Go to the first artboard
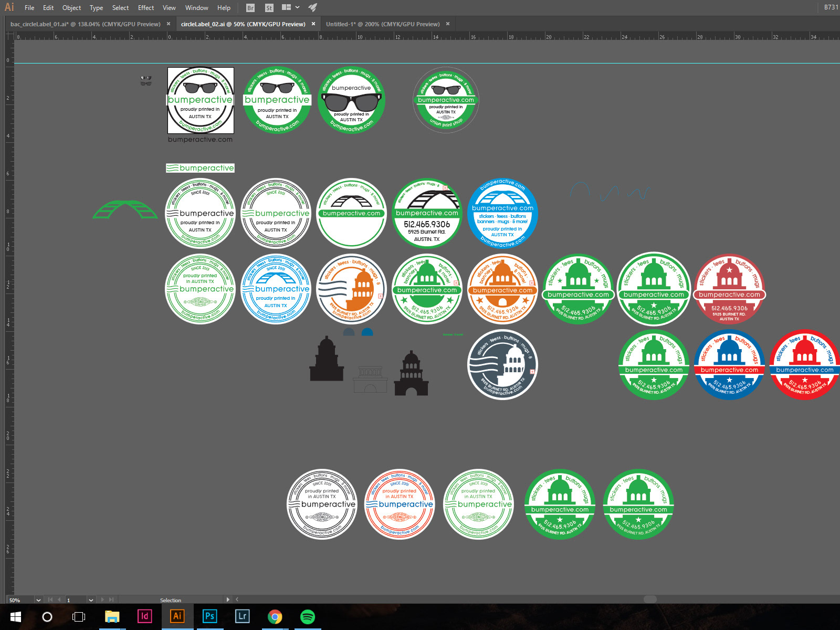This screenshot has width=840, height=630. pyautogui.click(x=50, y=600)
